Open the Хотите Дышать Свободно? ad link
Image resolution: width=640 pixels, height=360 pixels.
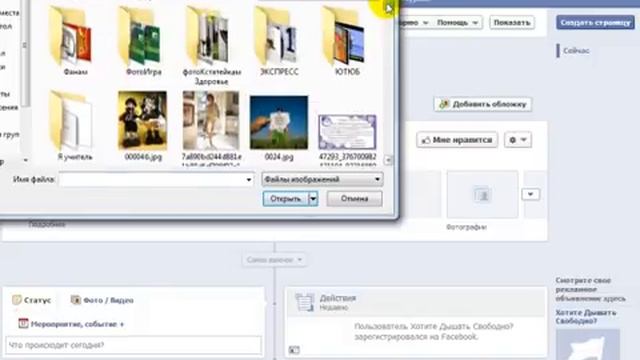[586, 317]
